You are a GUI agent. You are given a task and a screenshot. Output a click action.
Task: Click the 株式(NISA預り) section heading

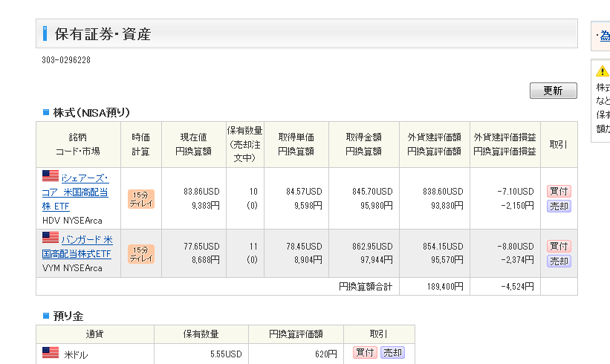91,113
